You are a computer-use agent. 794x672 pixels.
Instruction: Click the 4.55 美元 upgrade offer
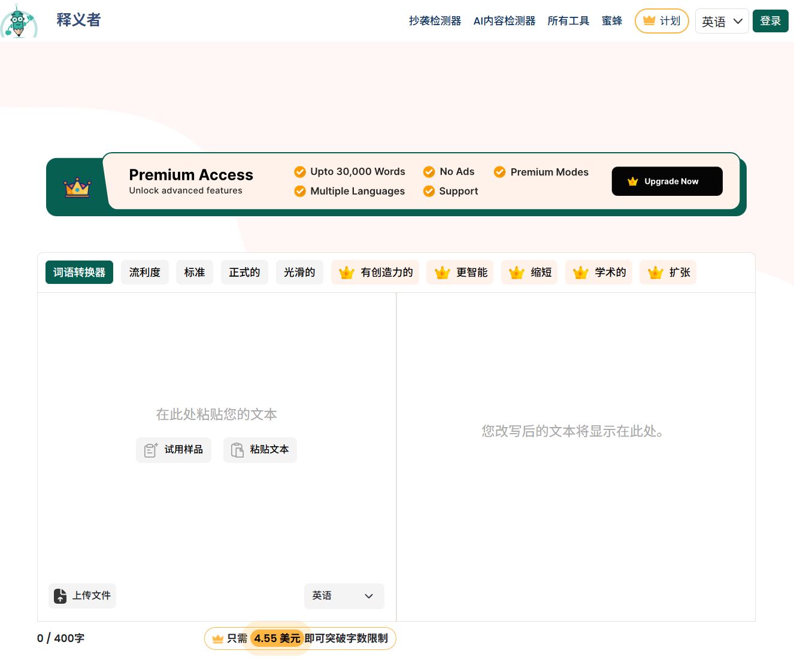coord(300,638)
